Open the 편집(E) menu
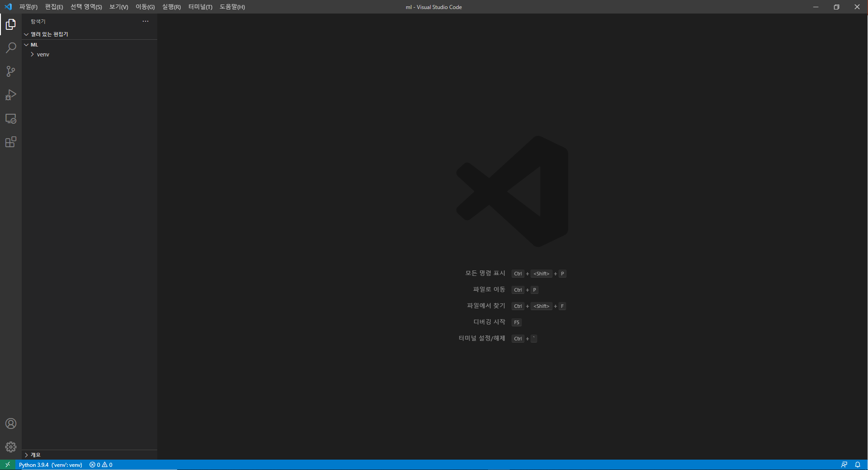Screen dimensions: 868x470 (54, 7)
